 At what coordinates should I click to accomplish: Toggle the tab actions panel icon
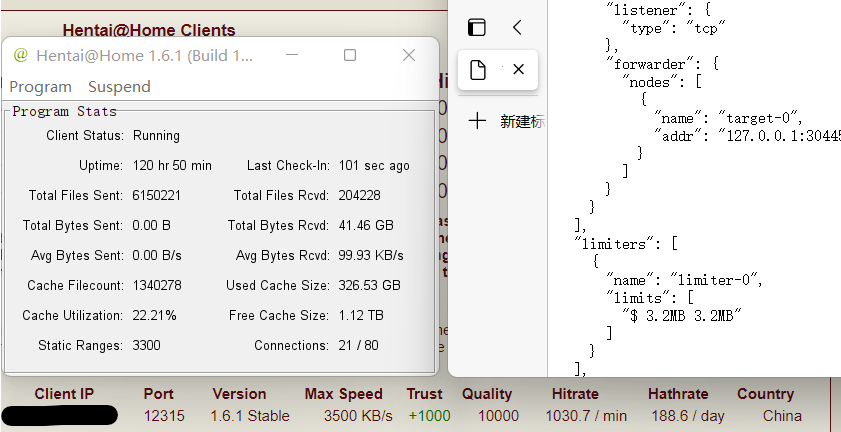477,27
